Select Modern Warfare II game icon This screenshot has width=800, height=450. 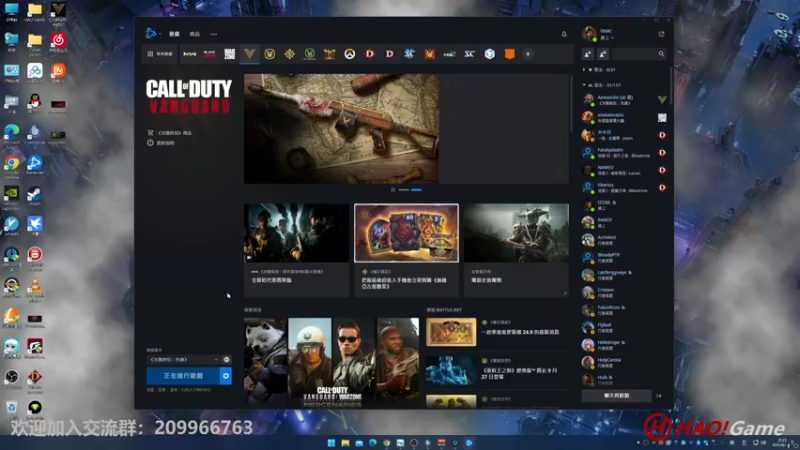190,54
